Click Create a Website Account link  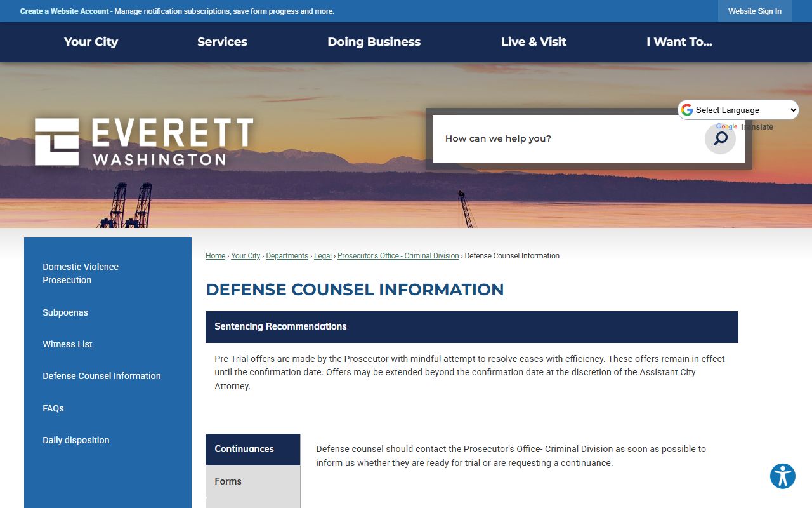point(64,11)
